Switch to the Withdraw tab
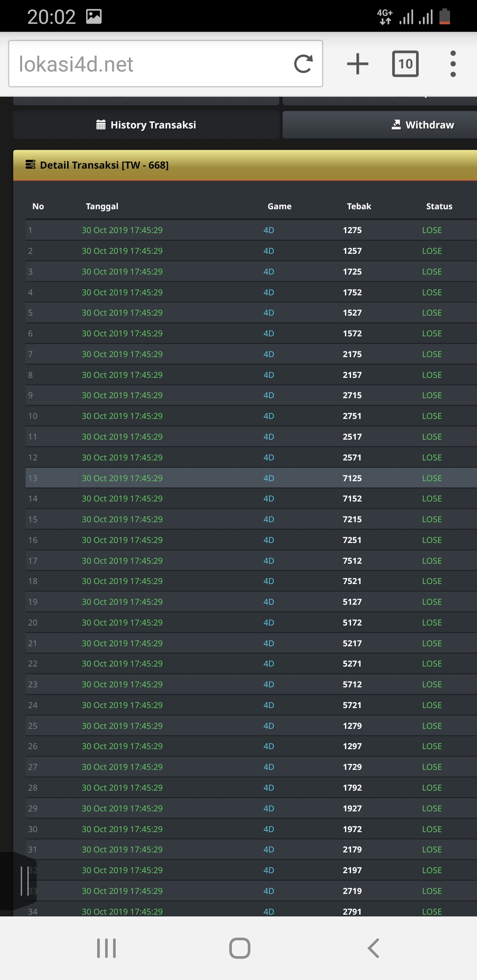Viewport: 477px width, 980px height. click(423, 125)
